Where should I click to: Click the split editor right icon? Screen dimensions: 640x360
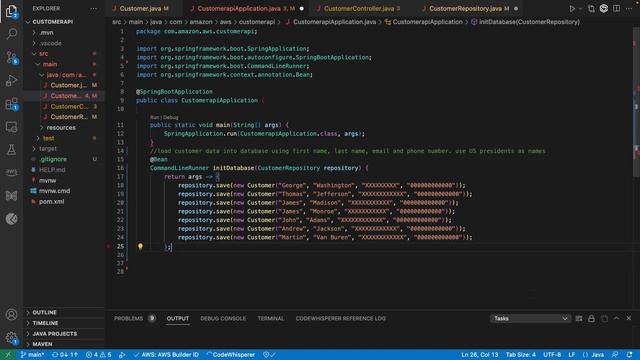[616, 9]
